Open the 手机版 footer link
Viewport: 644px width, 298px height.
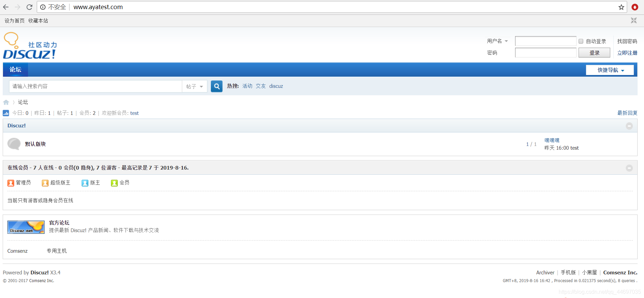pos(568,272)
